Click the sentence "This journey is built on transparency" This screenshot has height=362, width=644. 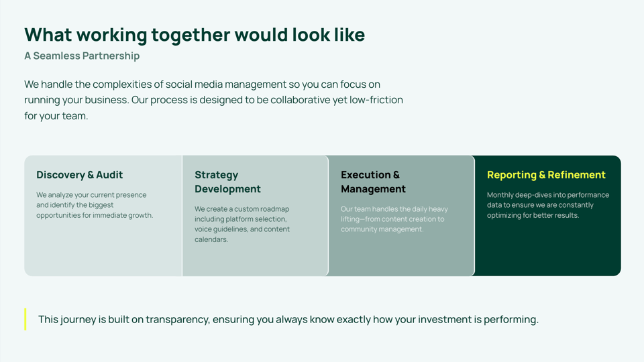pos(288,319)
